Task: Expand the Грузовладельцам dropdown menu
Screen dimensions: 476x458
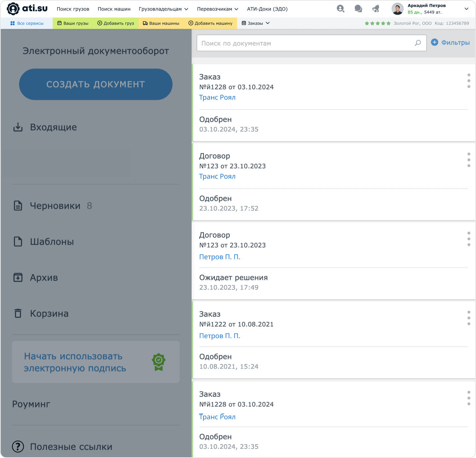Action: pos(163,9)
